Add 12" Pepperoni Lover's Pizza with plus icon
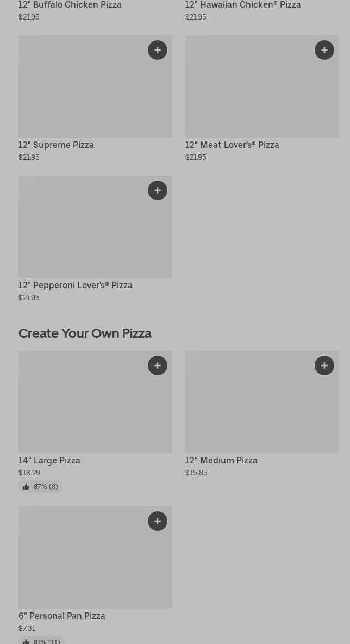The width and height of the screenshot is (350, 644). (158, 190)
